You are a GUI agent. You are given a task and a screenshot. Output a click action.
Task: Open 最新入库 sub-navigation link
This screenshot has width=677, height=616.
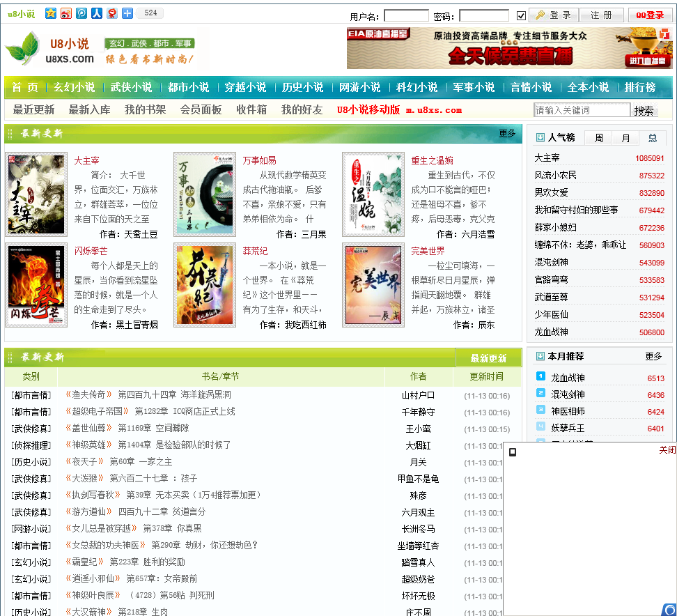(89, 109)
